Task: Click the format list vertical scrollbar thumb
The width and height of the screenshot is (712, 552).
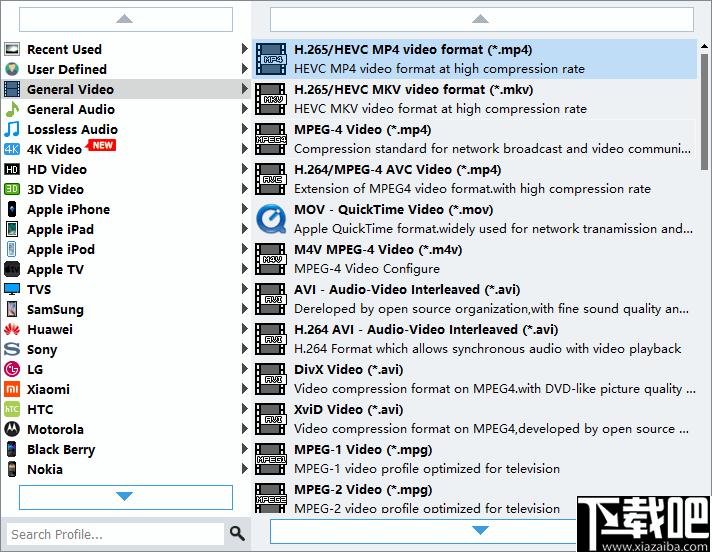Action: 704,111
